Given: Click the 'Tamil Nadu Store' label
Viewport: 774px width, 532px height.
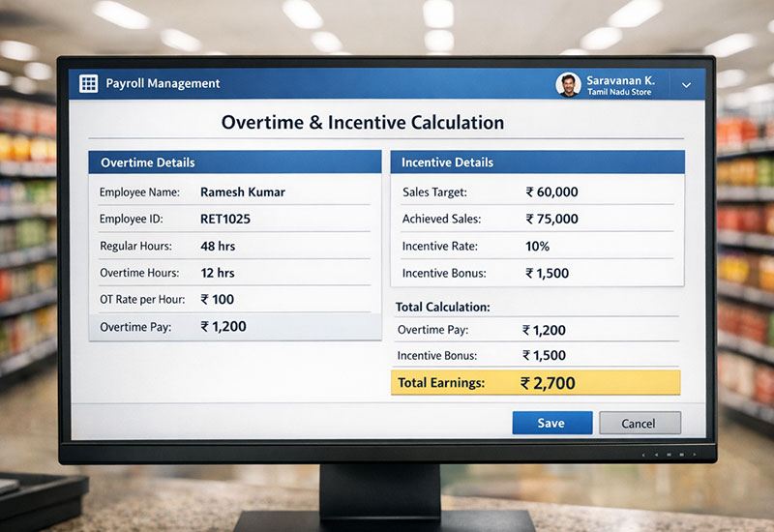Looking at the screenshot, I should pyautogui.click(x=619, y=92).
